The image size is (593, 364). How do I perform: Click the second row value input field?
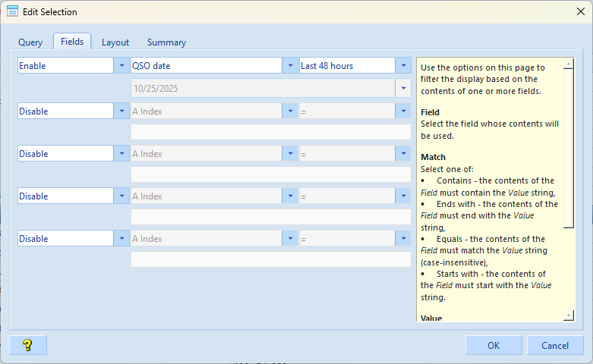pos(271,133)
